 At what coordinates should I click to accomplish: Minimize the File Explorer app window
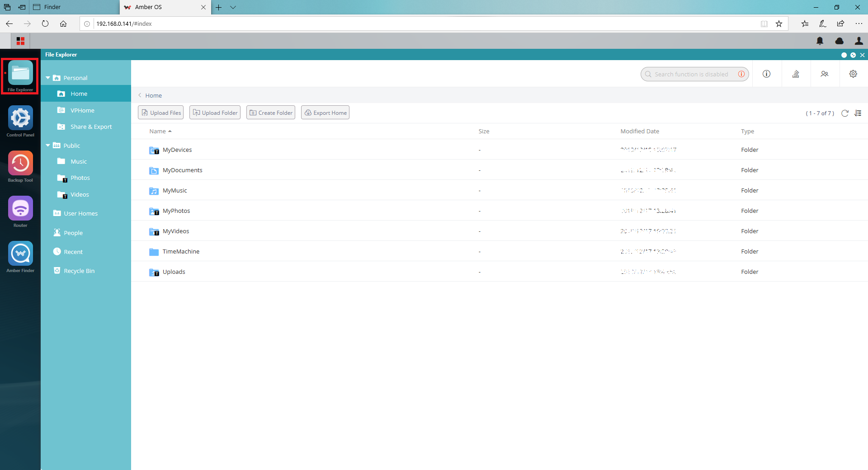pyautogui.click(x=844, y=55)
